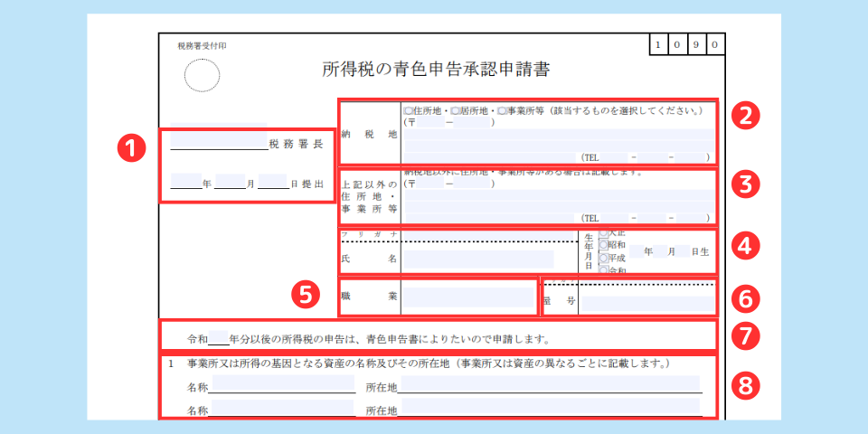
Task: Click the red number 6 marker
Action: (746, 297)
